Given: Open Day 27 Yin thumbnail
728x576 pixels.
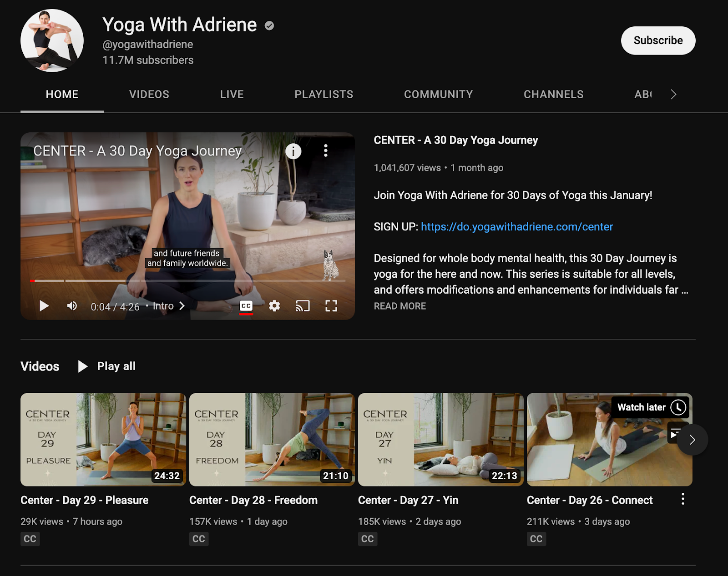Looking at the screenshot, I should [441, 440].
